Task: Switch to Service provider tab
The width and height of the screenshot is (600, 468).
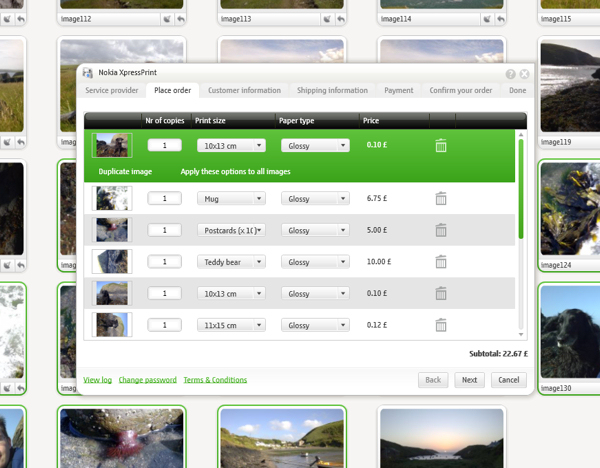Action: tap(112, 90)
